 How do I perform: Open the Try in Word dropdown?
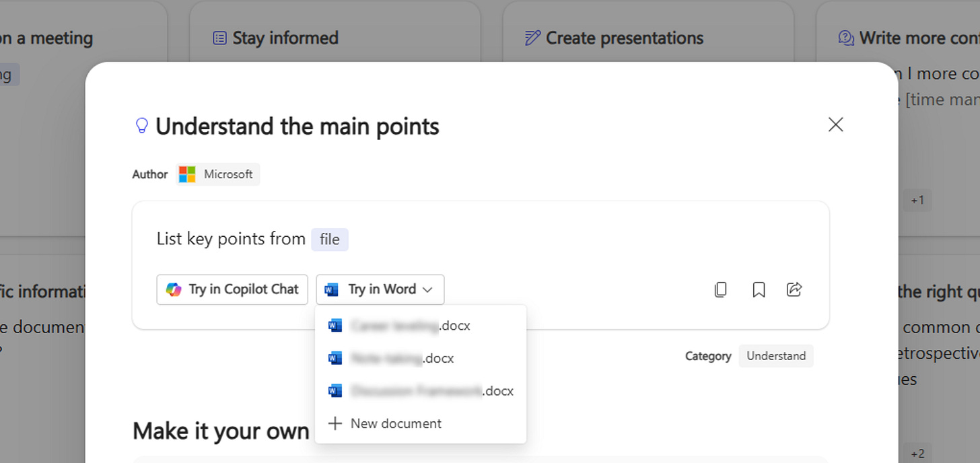click(380, 289)
